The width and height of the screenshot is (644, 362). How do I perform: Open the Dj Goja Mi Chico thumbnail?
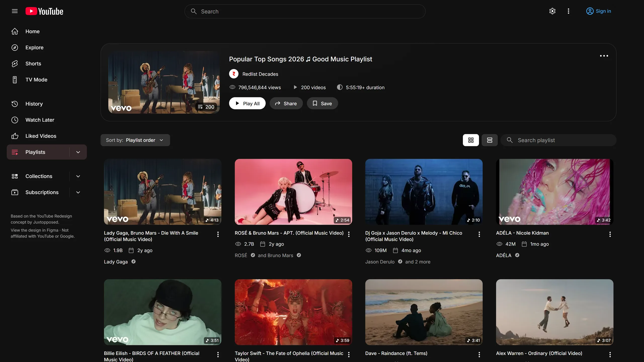point(424,192)
